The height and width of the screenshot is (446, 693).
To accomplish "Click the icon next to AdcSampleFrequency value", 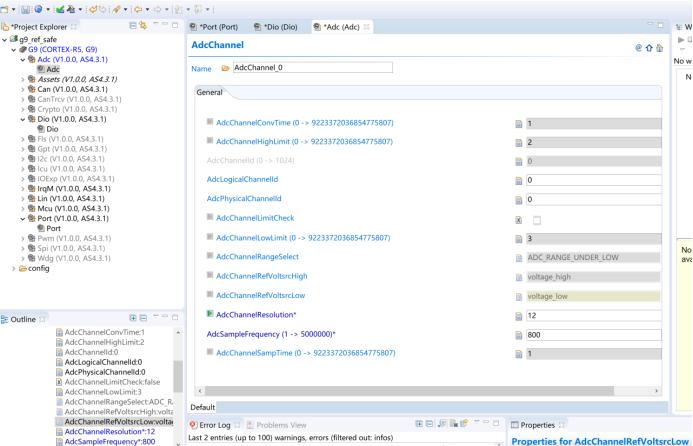I will click(519, 335).
